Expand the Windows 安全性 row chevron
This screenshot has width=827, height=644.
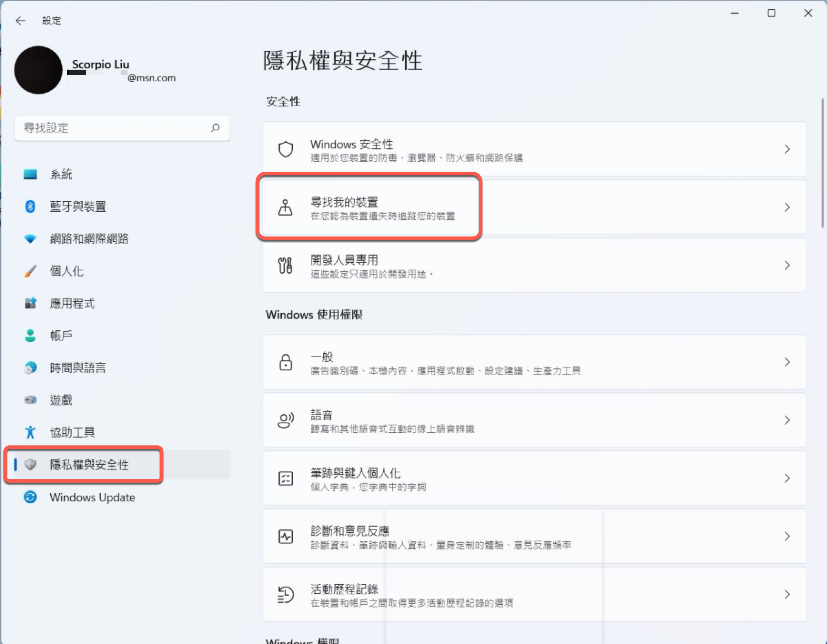coord(787,149)
